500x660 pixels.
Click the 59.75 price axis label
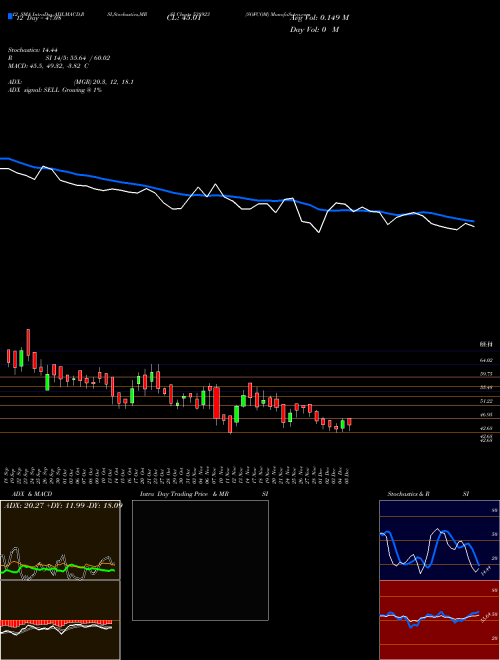point(486,374)
